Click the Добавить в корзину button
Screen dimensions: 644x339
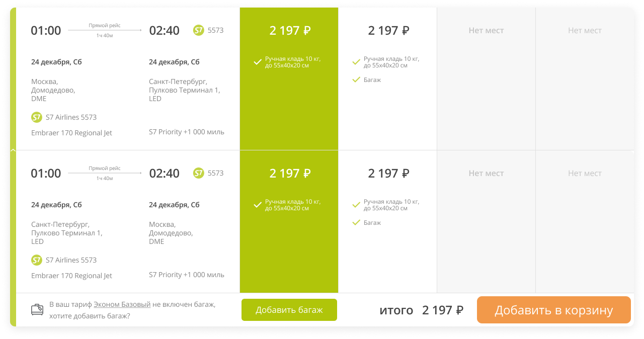[554, 310]
